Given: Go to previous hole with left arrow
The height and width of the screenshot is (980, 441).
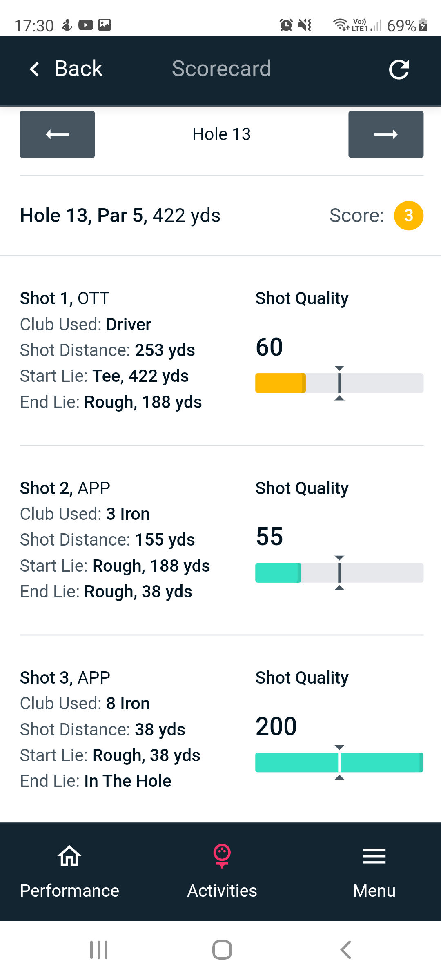Looking at the screenshot, I should pos(57,134).
